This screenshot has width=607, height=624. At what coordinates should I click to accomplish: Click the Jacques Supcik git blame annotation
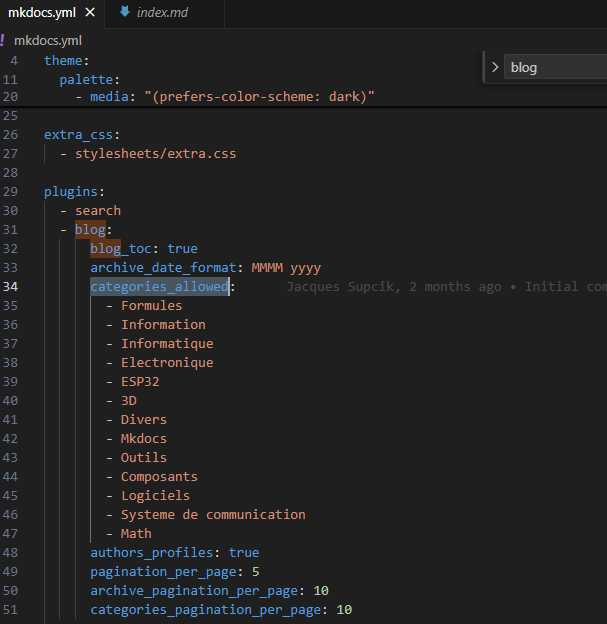[447, 287]
